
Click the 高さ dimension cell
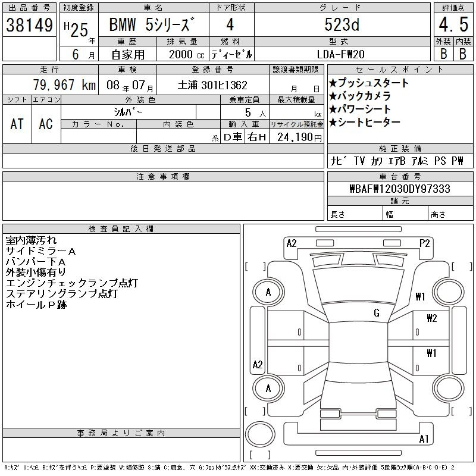pyautogui.click(x=450, y=214)
